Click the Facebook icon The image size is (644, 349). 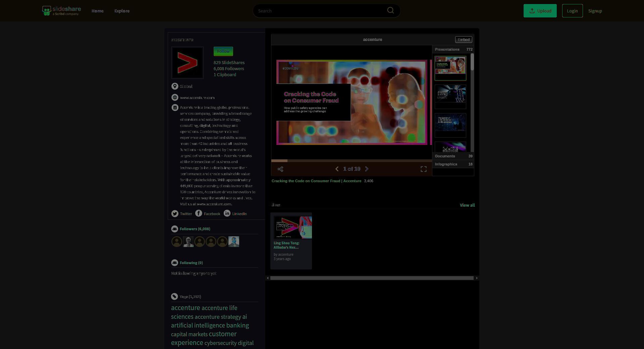[x=199, y=213]
